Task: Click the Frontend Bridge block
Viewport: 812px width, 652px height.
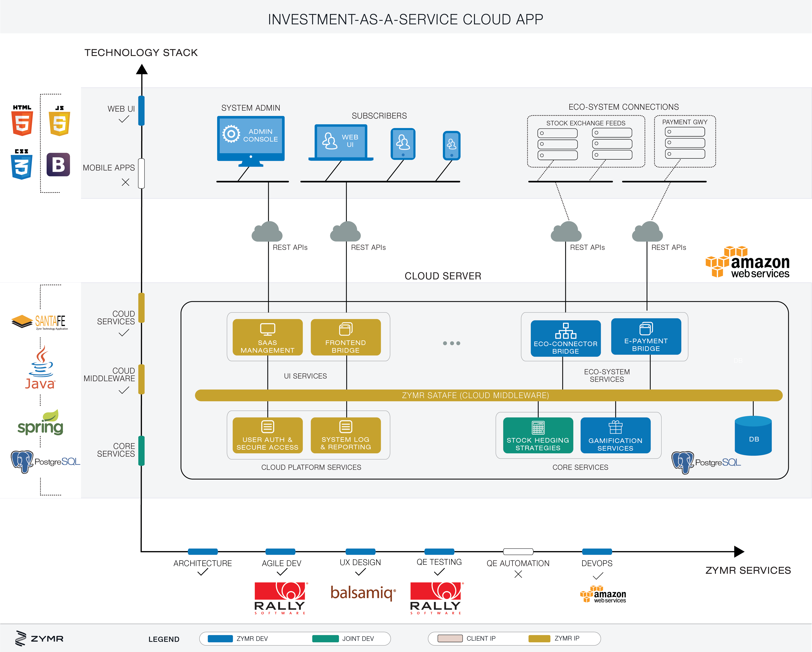Action: [x=346, y=337]
